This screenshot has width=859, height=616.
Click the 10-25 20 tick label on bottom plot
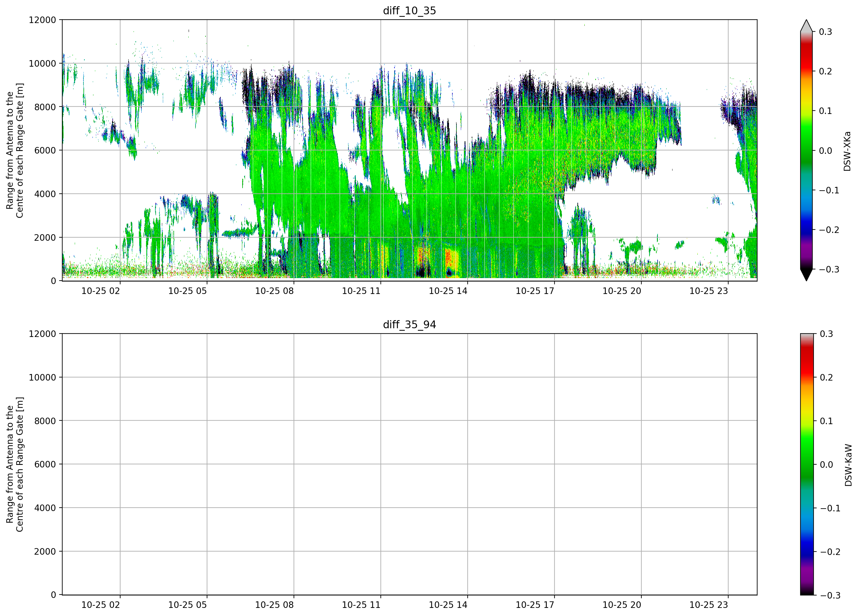[x=622, y=605]
